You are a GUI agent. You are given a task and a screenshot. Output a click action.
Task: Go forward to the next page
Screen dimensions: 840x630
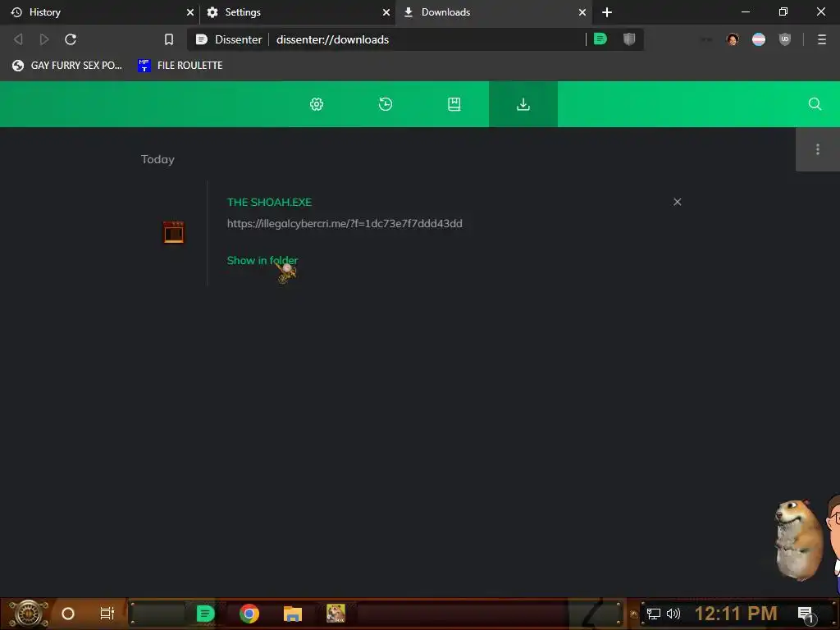44,39
